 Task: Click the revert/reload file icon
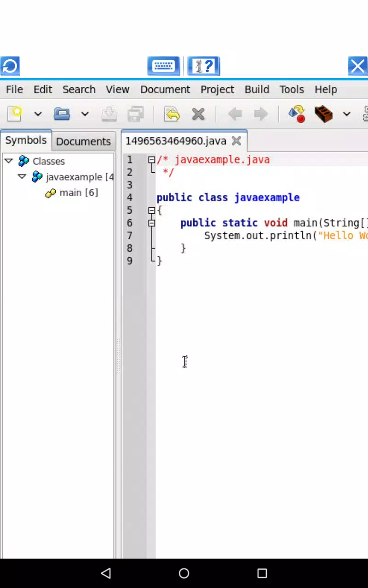(x=172, y=114)
